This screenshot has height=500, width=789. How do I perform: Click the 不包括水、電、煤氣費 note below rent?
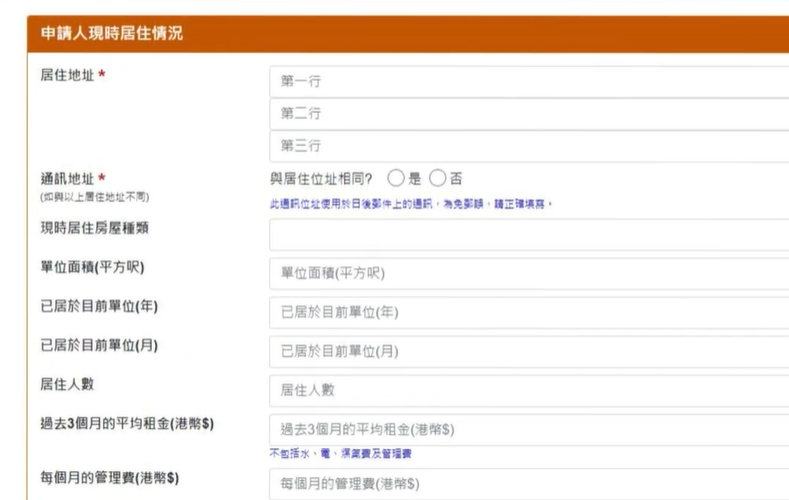click(341, 453)
